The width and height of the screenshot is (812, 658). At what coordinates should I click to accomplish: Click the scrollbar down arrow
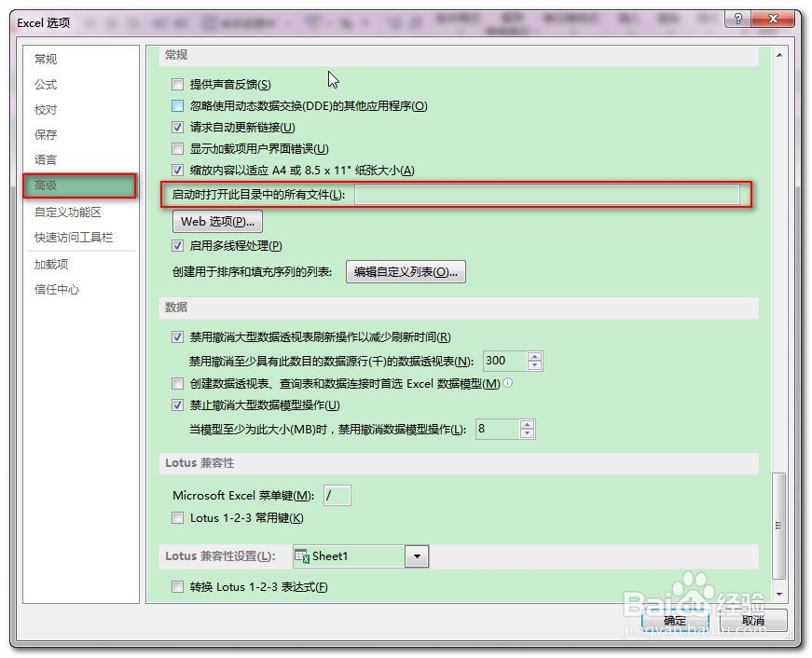pos(779,595)
